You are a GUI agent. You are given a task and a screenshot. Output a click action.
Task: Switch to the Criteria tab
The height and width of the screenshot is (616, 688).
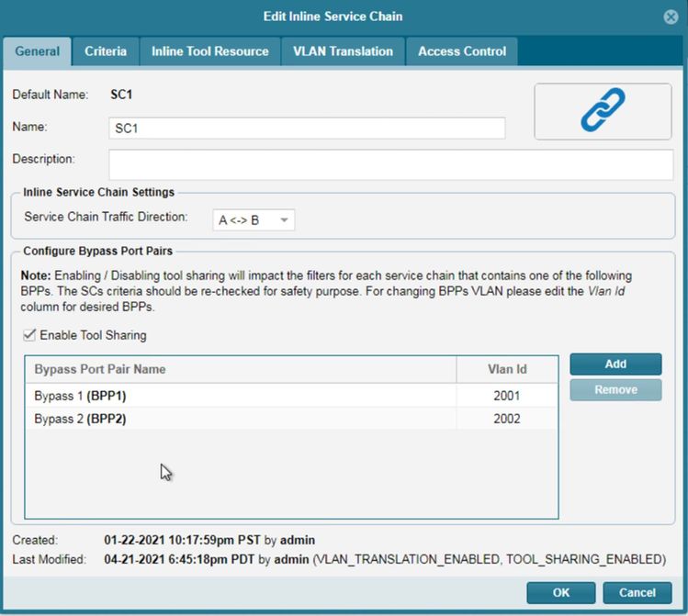pyautogui.click(x=106, y=51)
